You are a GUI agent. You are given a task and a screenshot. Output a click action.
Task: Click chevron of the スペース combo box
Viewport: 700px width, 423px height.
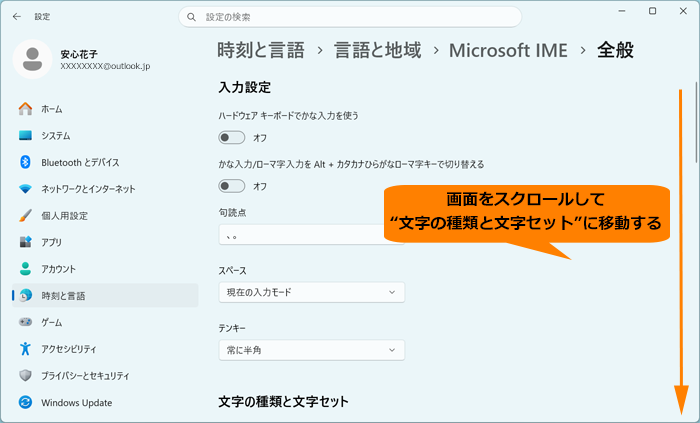(x=392, y=292)
